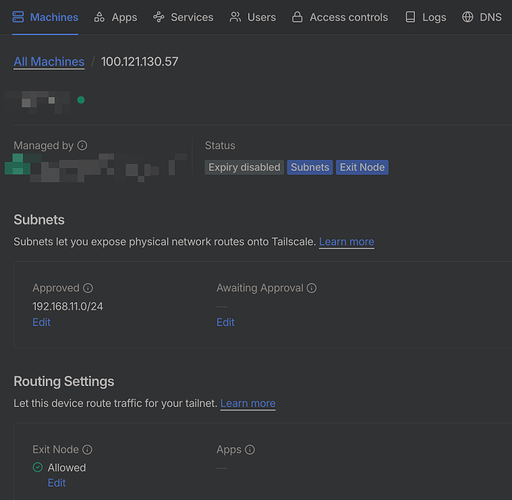Image resolution: width=512 pixels, height=500 pixels.
Task: Switch to the Access controls tab
Action: coord(340,17)
